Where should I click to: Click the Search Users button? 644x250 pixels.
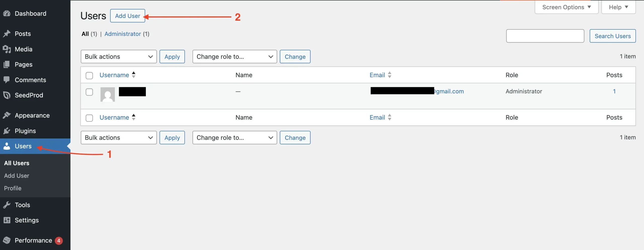click(x=612, y=36)
